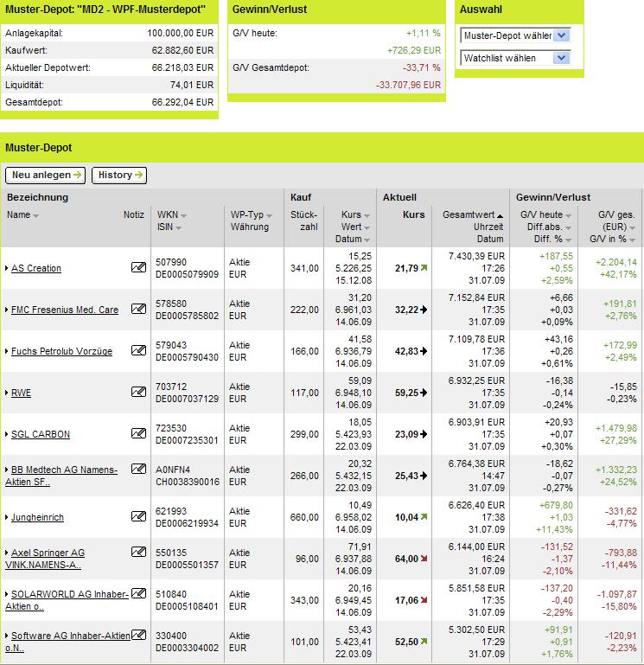The width and height of the screenshot is (644, 665).
Task: Open the SGL CARBON link
Action: [41, 434]
